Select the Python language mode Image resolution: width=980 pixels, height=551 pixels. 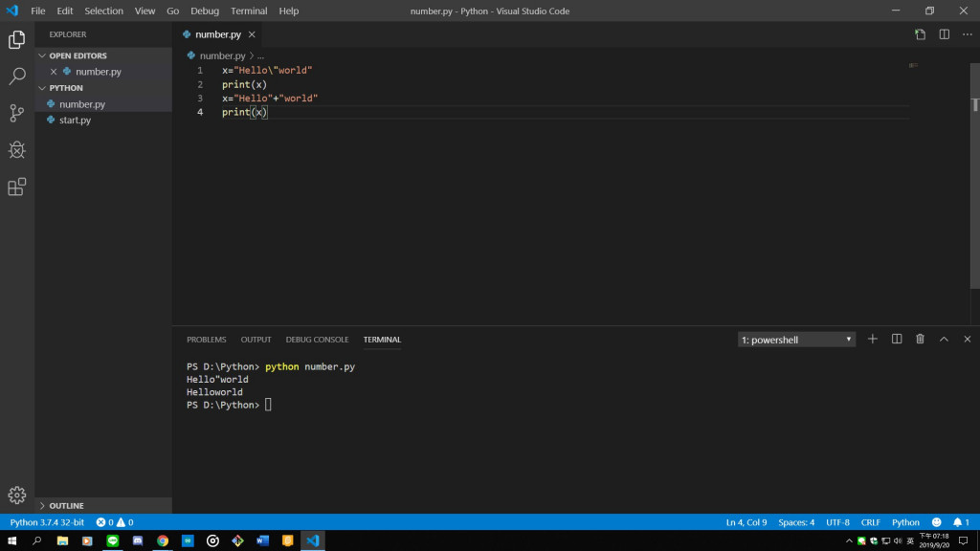[x=905, y=522]
